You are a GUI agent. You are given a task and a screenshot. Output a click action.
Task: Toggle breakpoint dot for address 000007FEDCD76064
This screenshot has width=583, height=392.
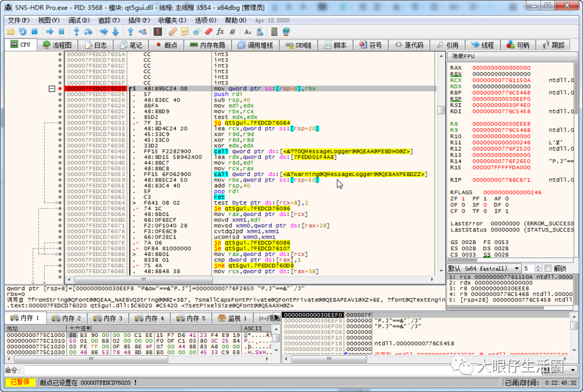point(60,202)
